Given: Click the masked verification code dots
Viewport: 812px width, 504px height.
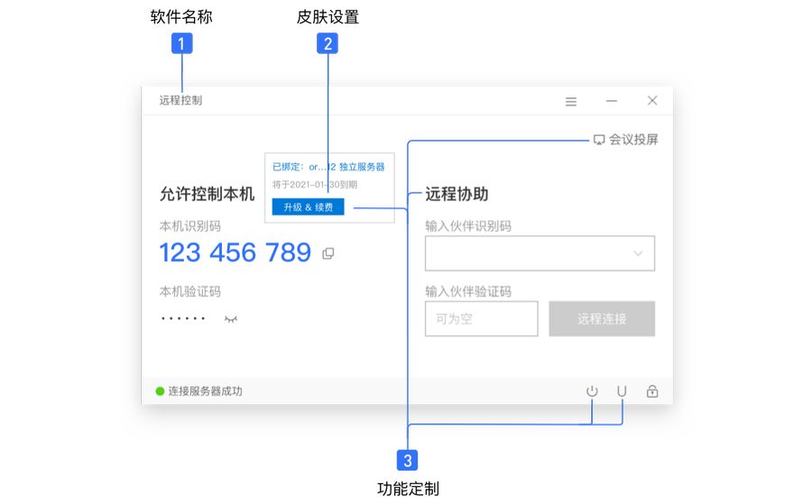Looking at the screenshot, I should click(183, 319).
